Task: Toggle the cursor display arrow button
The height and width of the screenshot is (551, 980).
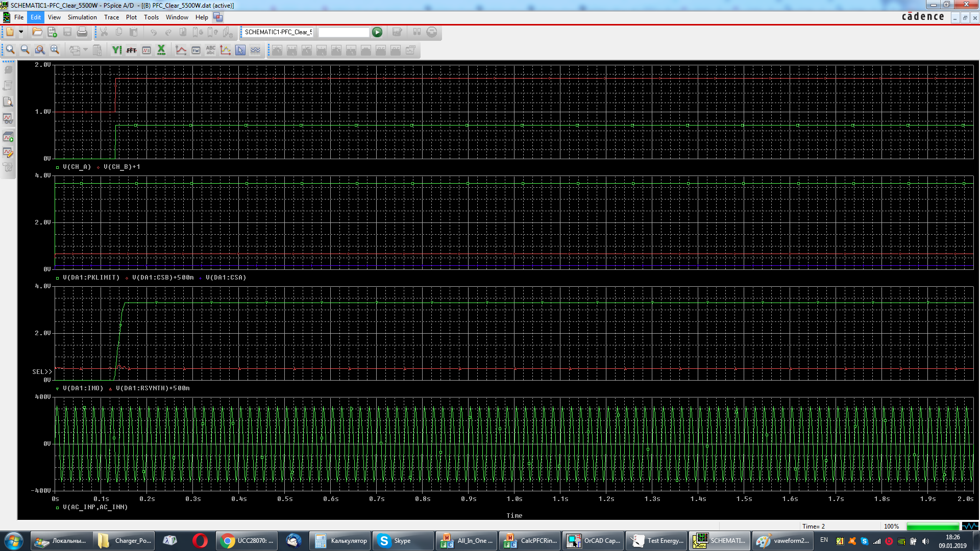Action: point(240,50)
